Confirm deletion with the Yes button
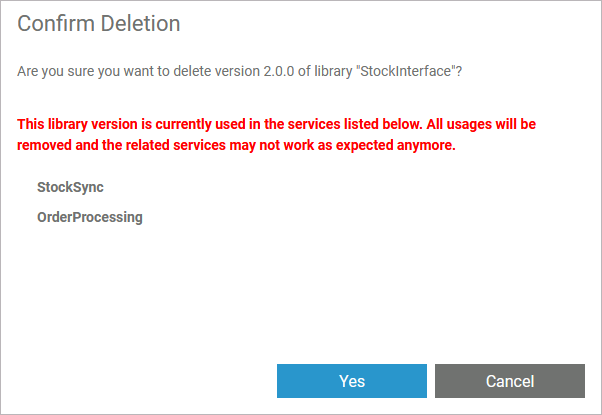This screenshot has height=415, width=602. coord(352,381)
